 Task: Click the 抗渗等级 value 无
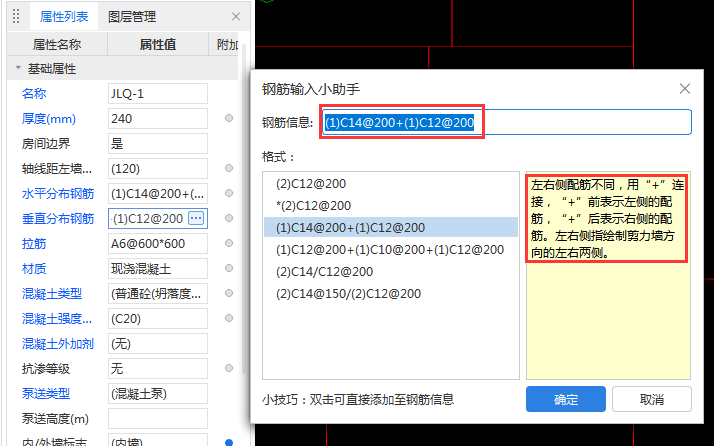[x=158, y=368]
